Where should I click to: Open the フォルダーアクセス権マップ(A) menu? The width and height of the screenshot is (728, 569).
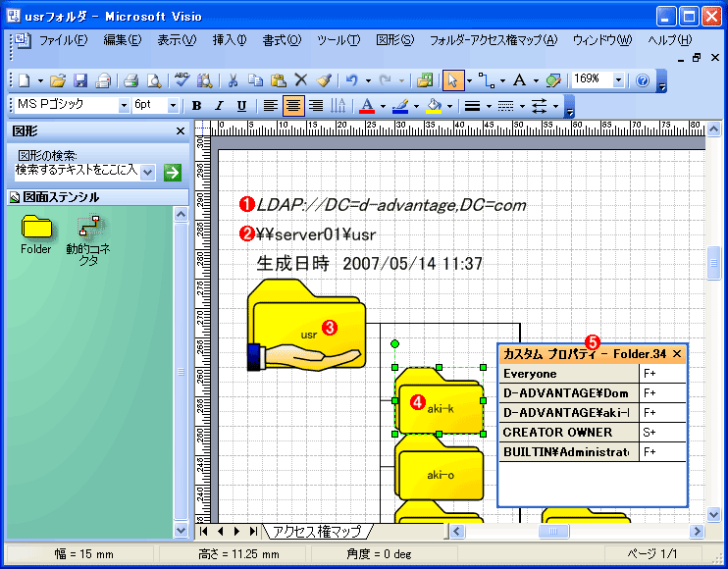click(x=494, y=40)
